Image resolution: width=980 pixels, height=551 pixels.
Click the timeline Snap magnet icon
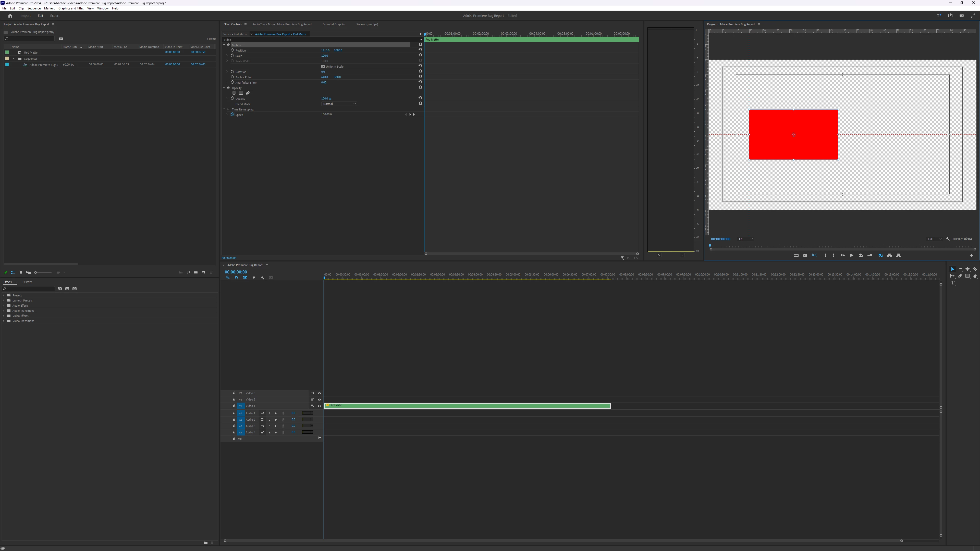click(x=236, y=278)
